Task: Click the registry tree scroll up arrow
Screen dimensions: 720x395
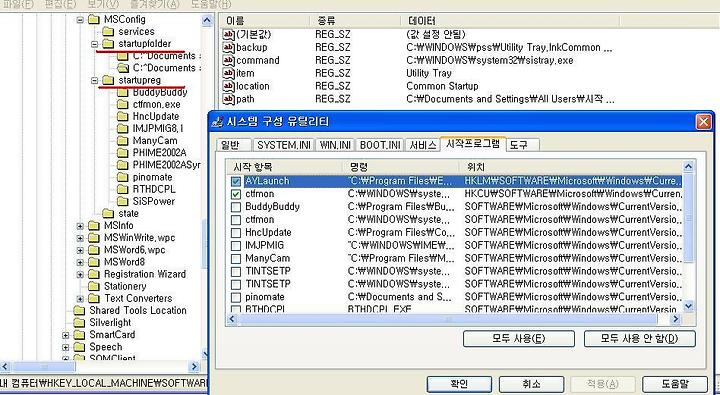Action: tap(207, 20)
